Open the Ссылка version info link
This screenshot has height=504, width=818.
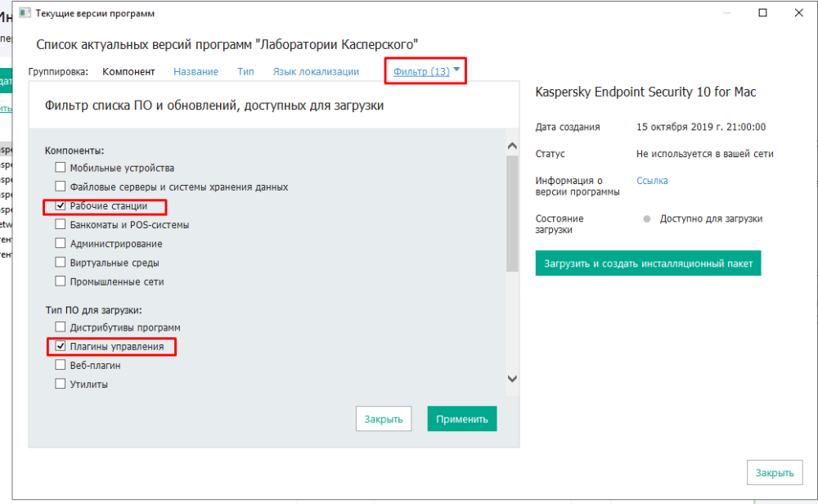coord(652,181)
